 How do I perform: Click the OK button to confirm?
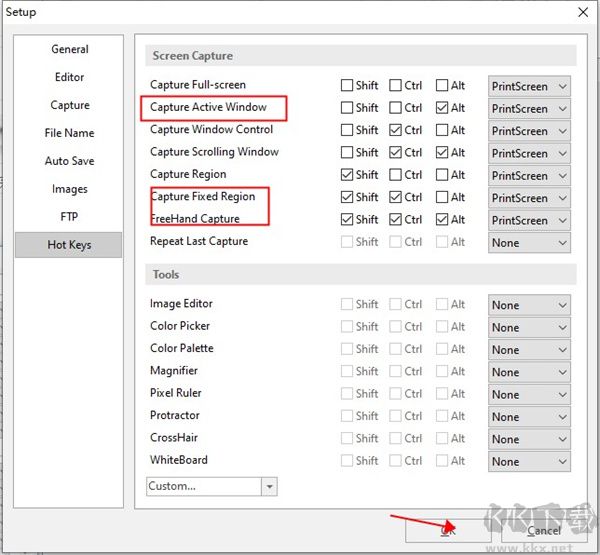click(x=450, y=529)
